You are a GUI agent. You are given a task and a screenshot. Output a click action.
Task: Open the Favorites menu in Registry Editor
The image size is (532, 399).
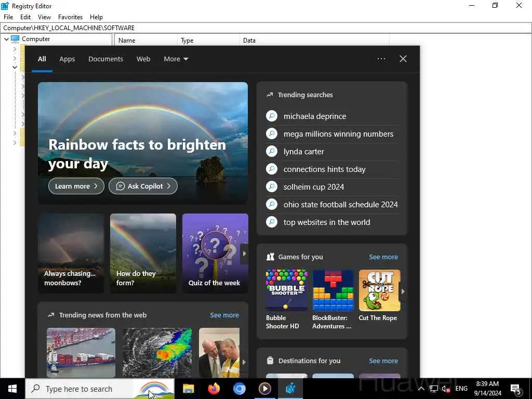(x=70, y=17)
